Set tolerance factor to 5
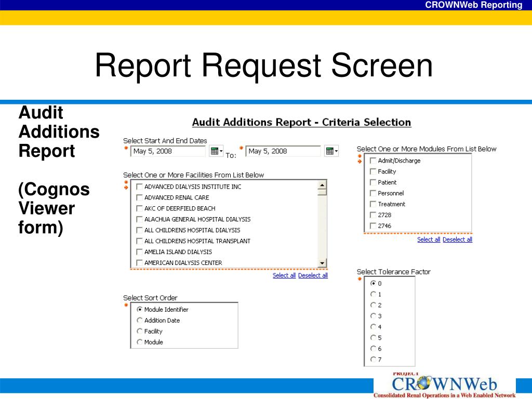Image resolution: width=532 pixels, height=399 pixels. click(x=373, y=337)
